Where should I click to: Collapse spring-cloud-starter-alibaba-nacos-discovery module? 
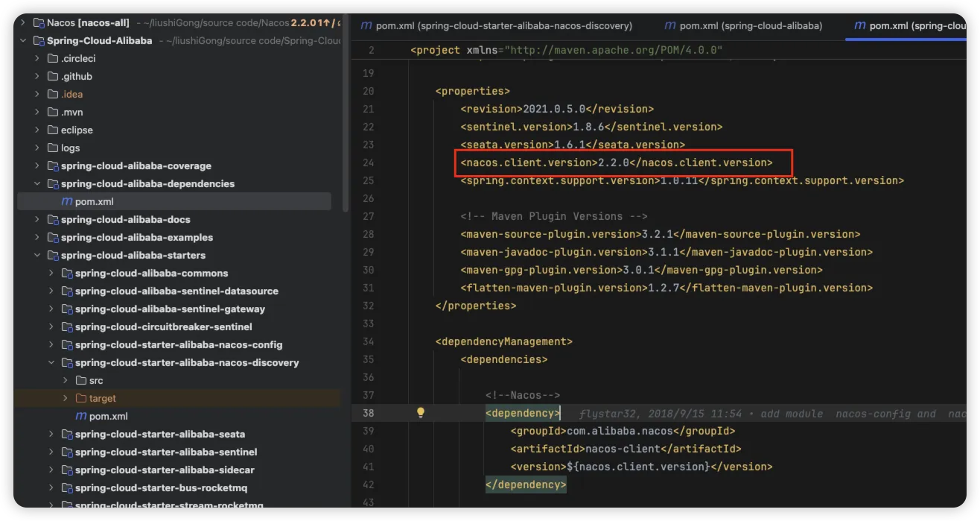51,362
